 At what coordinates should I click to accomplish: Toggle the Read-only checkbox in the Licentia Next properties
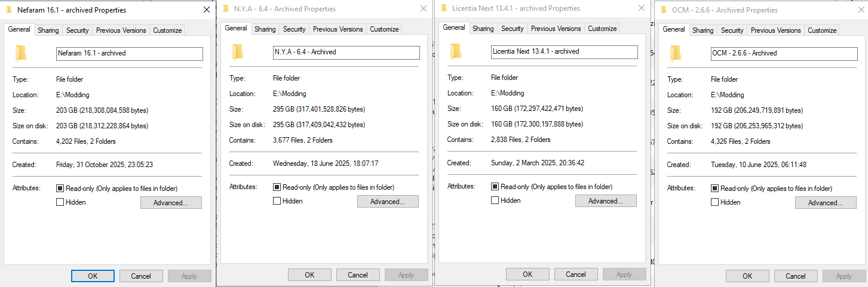tap(495, 187)
